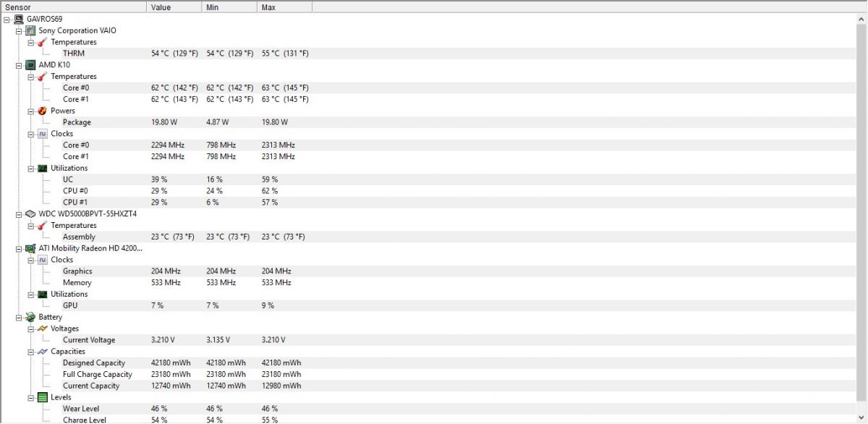Select the THRM temperature row
The width and height of the screenshot is (868, 424).
434,54
